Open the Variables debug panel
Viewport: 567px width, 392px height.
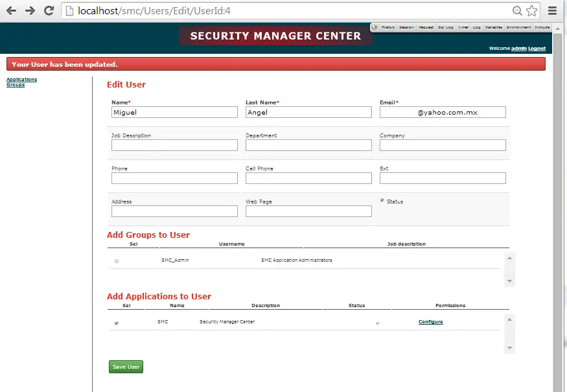(x=494, y=27)
